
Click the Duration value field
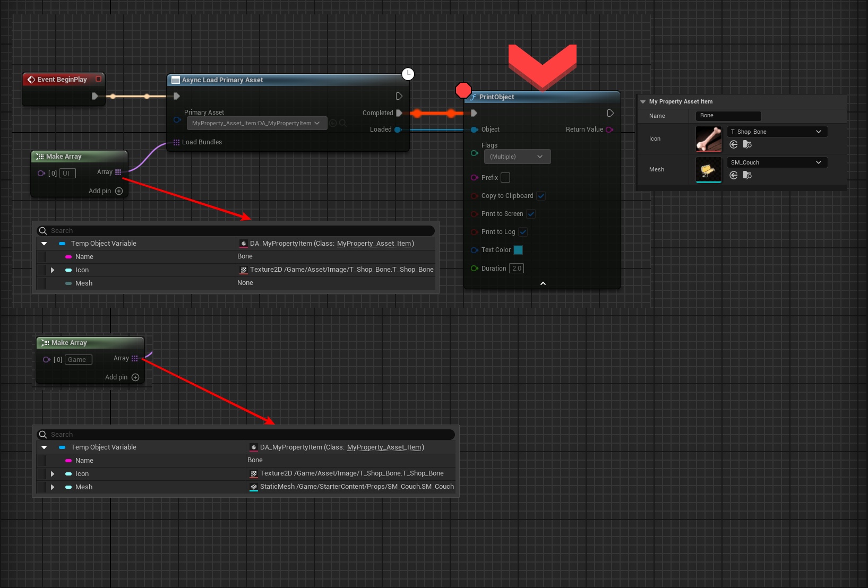pyautogui.click(x=517, y=269)
